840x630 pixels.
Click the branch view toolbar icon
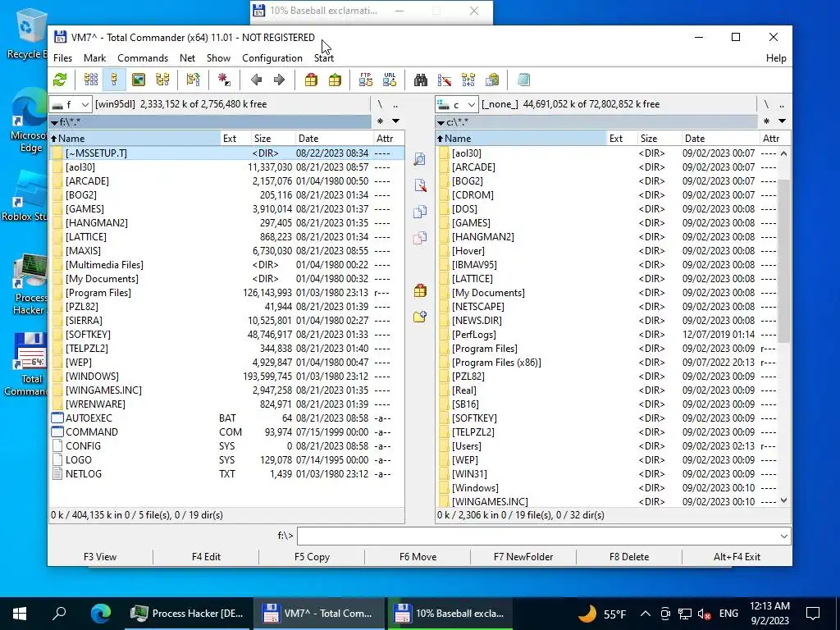coord(193,80)
